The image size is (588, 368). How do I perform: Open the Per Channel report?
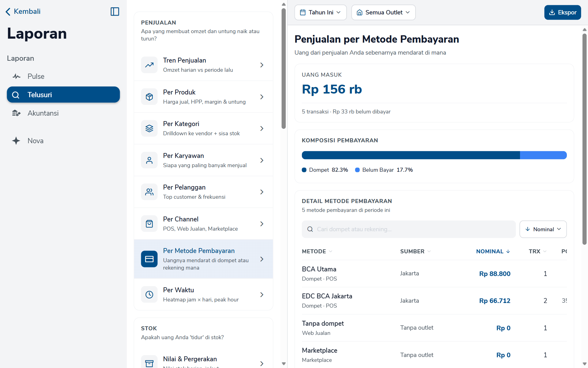(x=203, y=224)
